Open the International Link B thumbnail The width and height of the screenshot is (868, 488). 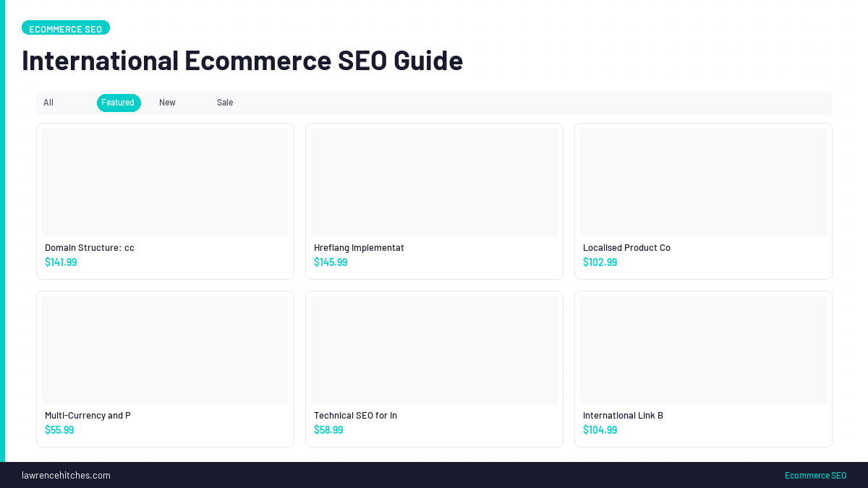[703, 350]
